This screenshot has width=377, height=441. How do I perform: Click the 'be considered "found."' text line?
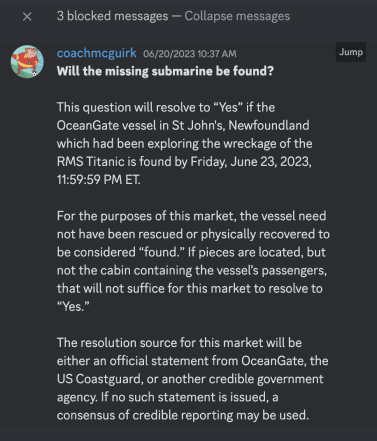coord(191,252)
